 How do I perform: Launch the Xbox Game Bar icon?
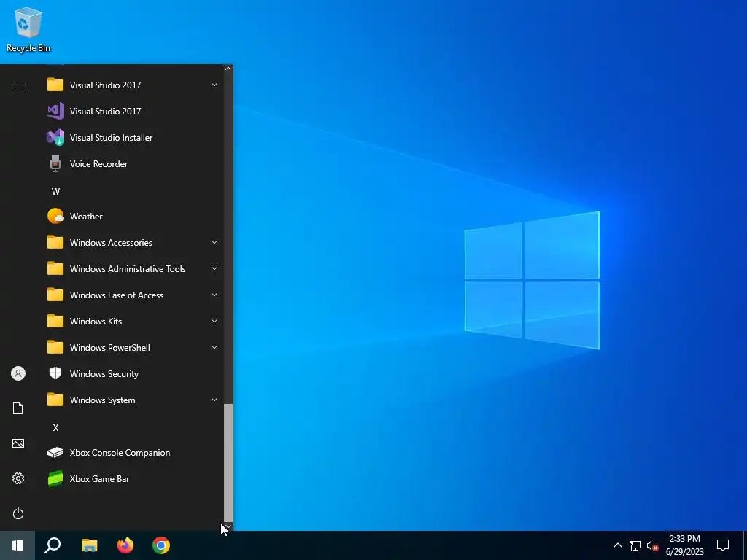pyautogui.click(x=55, y=478)
